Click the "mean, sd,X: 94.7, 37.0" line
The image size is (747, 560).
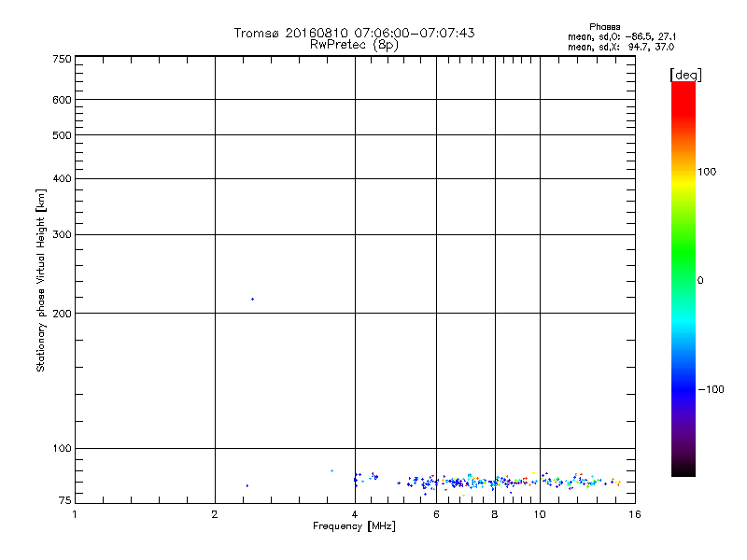click(x=621, y=47)
